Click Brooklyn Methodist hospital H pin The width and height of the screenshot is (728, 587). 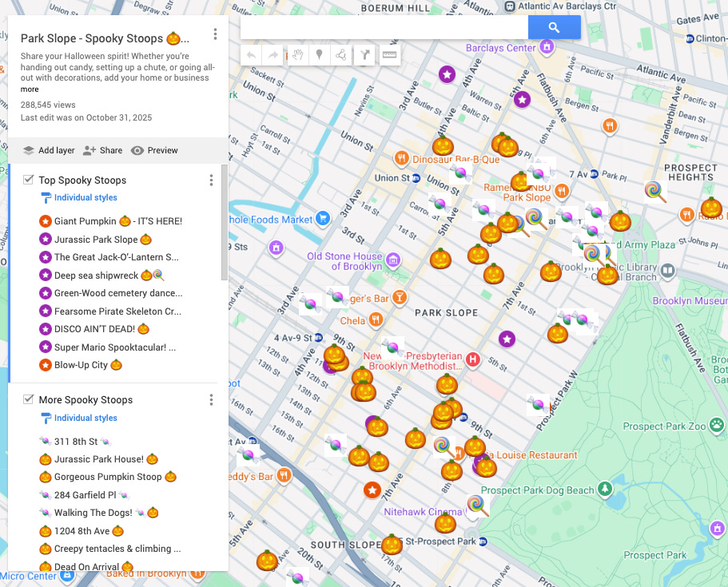[x=472, y=359]
